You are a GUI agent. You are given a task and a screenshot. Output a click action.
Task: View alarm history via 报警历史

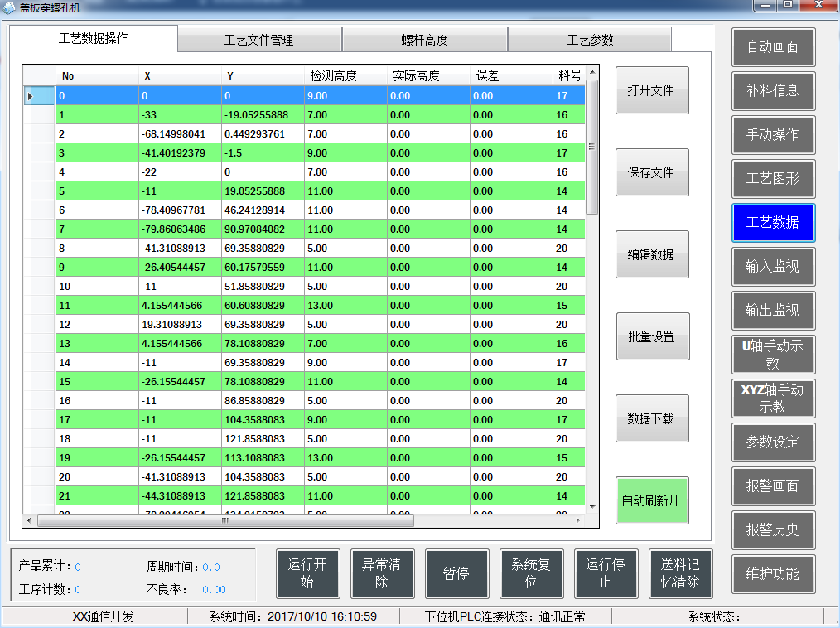tap(772, 530)
